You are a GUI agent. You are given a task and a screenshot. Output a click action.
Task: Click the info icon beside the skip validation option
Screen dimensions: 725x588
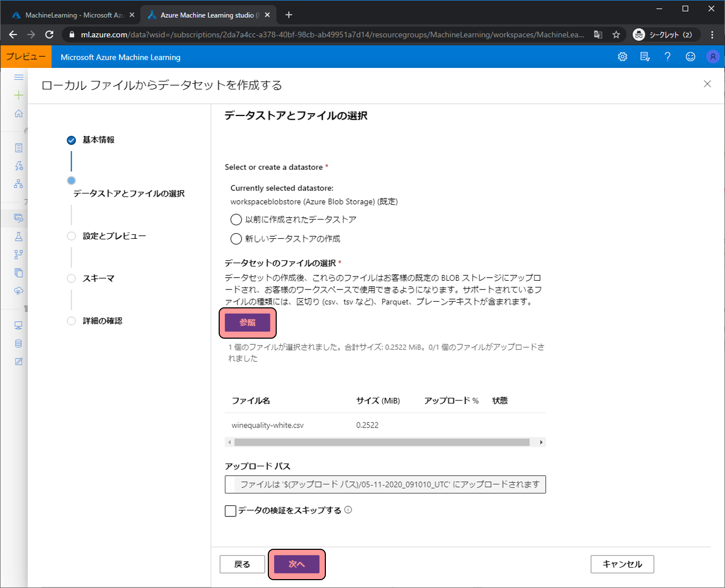348,510
